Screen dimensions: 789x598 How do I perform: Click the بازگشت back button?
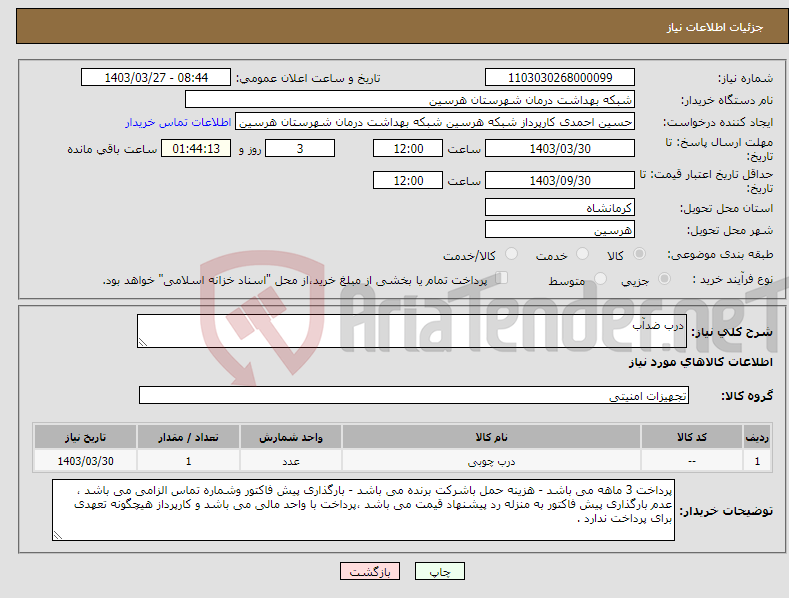coord(370,571)
